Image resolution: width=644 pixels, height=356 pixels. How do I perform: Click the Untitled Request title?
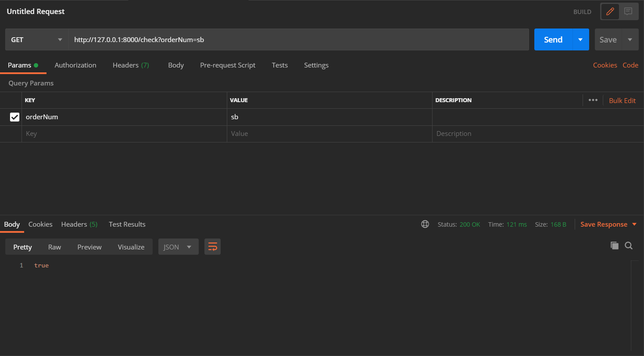pos(36,11)
